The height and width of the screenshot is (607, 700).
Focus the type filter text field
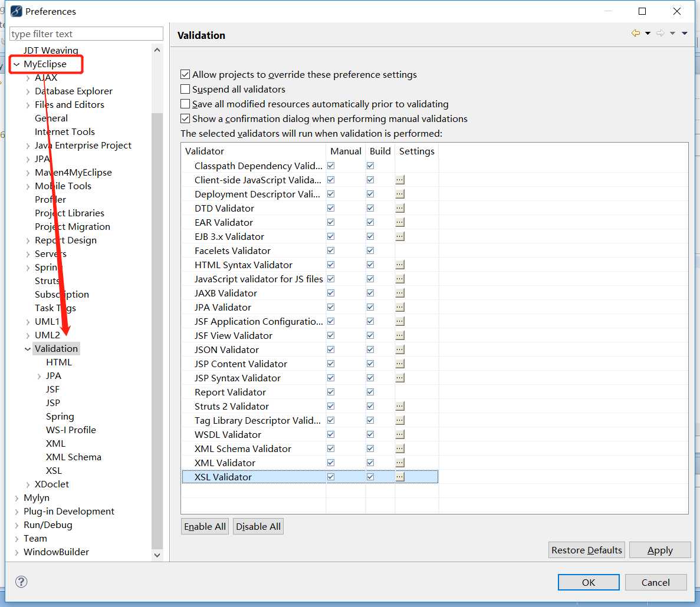[x=86, y=34]
